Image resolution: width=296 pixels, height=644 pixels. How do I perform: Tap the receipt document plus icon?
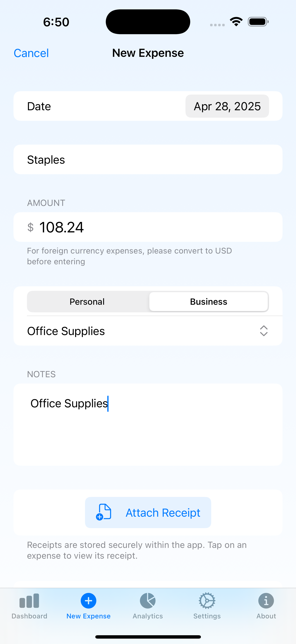(x=104, y=512)
